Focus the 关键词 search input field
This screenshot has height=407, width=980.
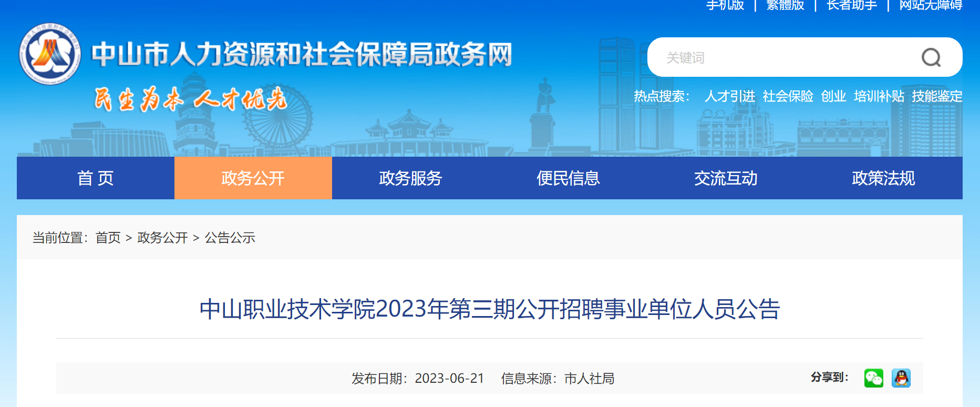pyautogui.click(x=783, y=57)
